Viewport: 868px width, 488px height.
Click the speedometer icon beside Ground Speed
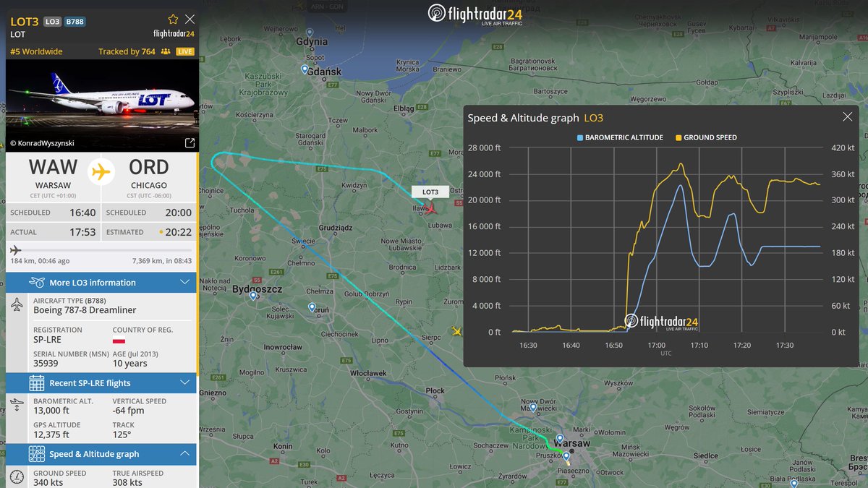[18, 477]
